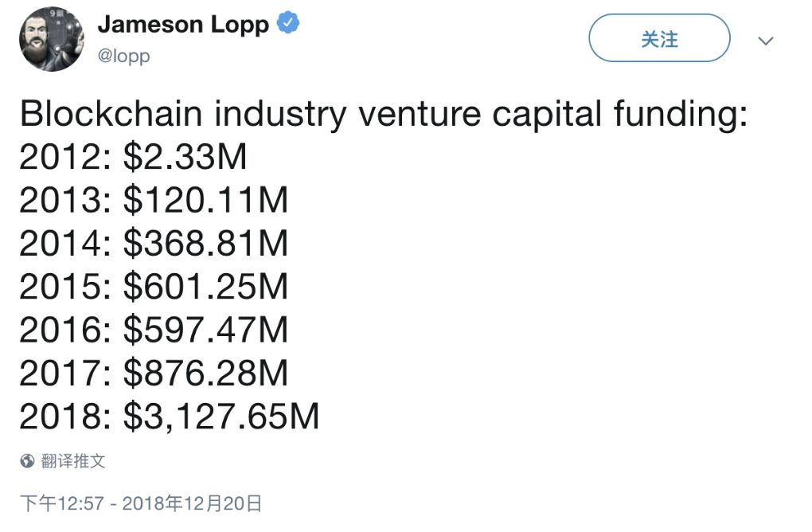Viewport: 812px width, 532px height.
Task: Click the 翻译推文 translate link
Action: tap(73, 460)
